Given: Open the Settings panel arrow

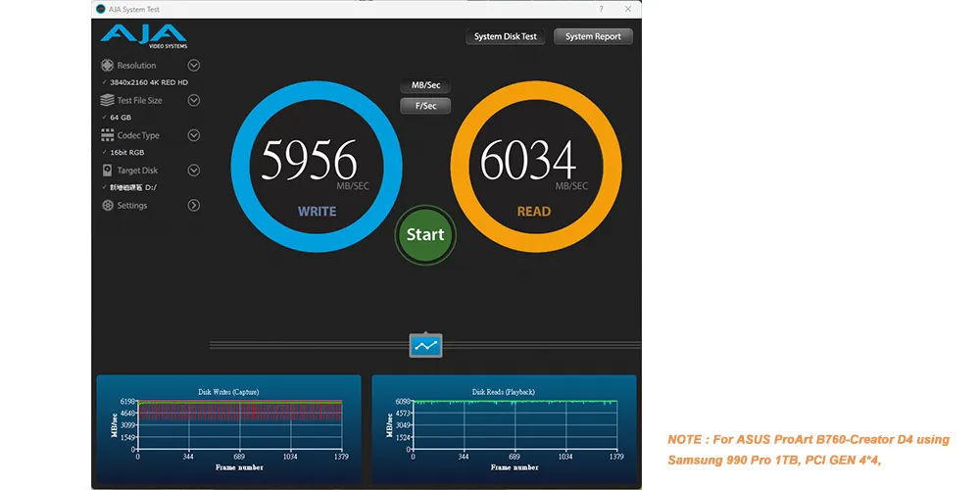Looking at the screenshot, I should 194,206.
